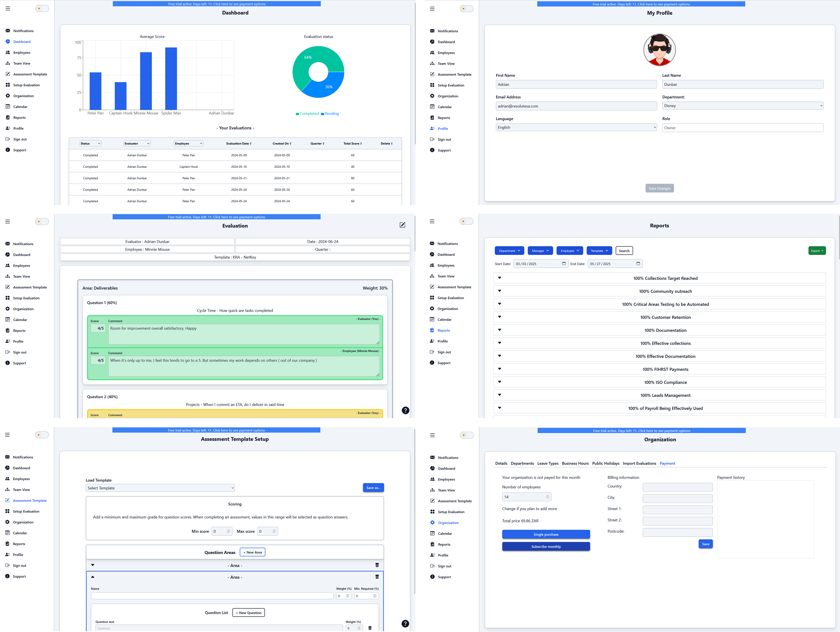The width and height of the screenshot is (840, 632).
Task: Toggle the dark mode switch on Assessment Template Setup
Action: click(42, 435)
